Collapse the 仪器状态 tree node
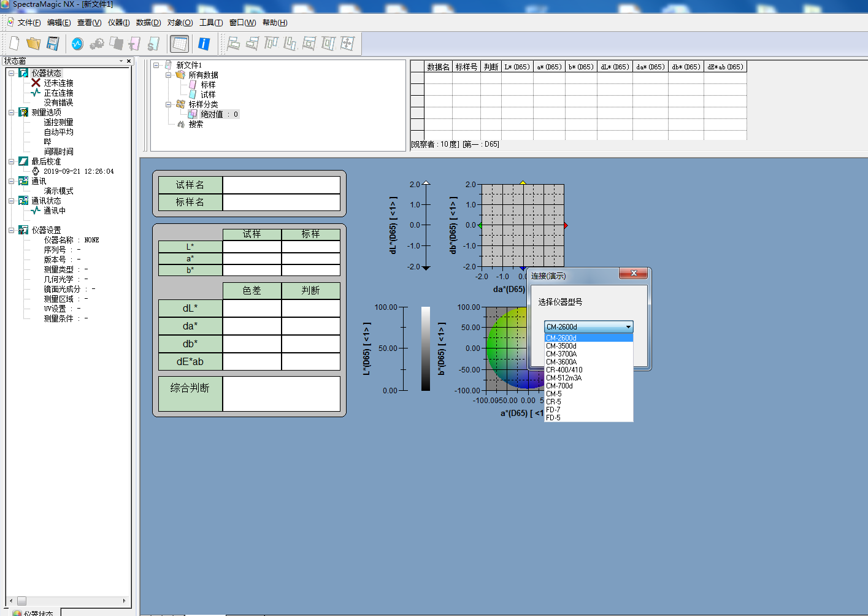 click(x=11, y=73)
